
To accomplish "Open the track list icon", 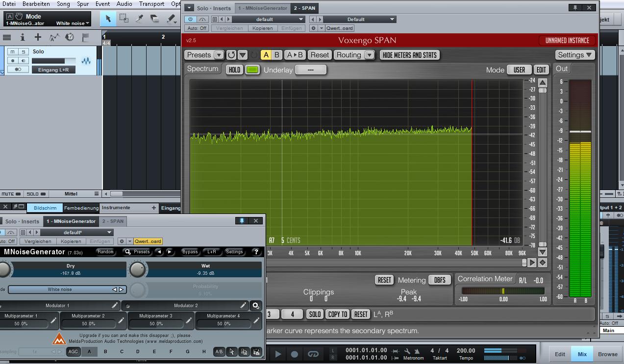I will click(7, 37).
